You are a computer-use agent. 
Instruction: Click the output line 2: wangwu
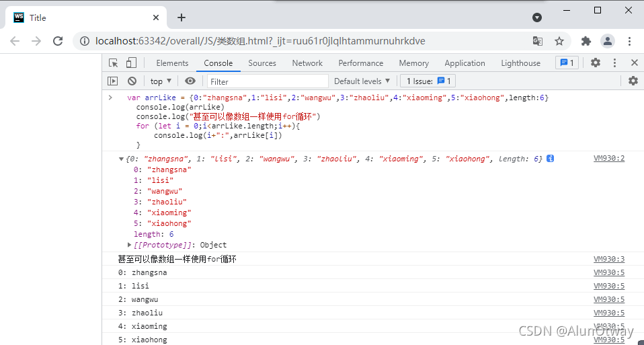tap(138, 299)
